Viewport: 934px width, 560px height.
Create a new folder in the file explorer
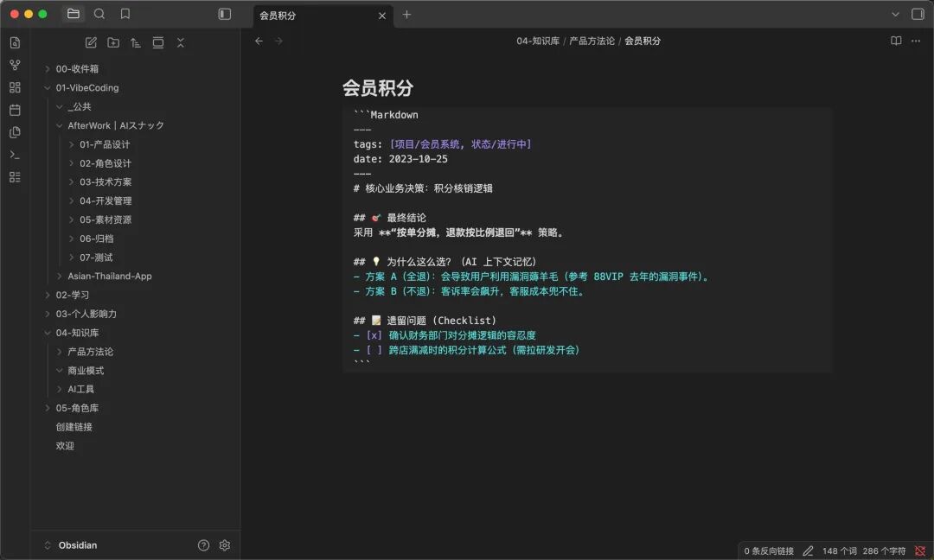[x=113, y=42]
